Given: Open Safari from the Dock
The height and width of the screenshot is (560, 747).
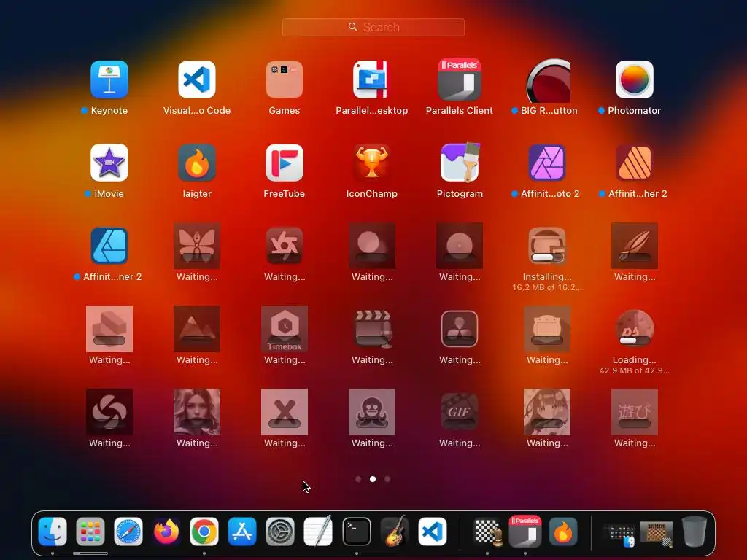Looking at the screenshot, I should [128, 531].
